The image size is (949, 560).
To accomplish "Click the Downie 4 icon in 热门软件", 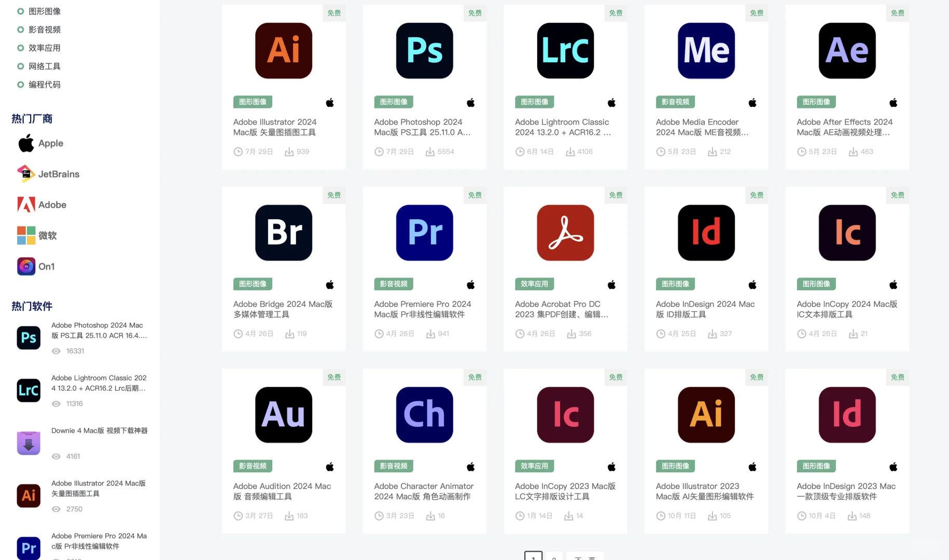I will (28, 442).
